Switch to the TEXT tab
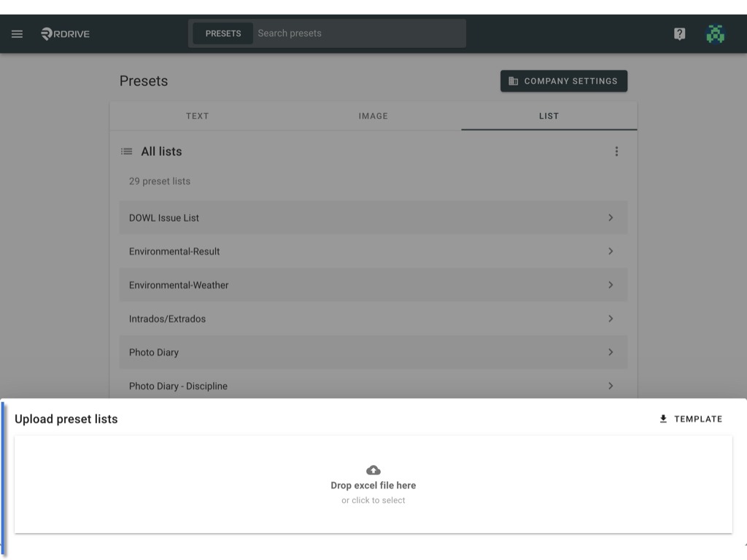747x560 pixels. click(x=197, y=116)
